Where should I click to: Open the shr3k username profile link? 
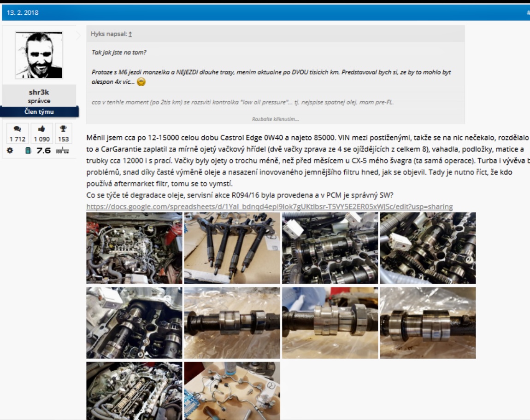(x=39, y=93)
